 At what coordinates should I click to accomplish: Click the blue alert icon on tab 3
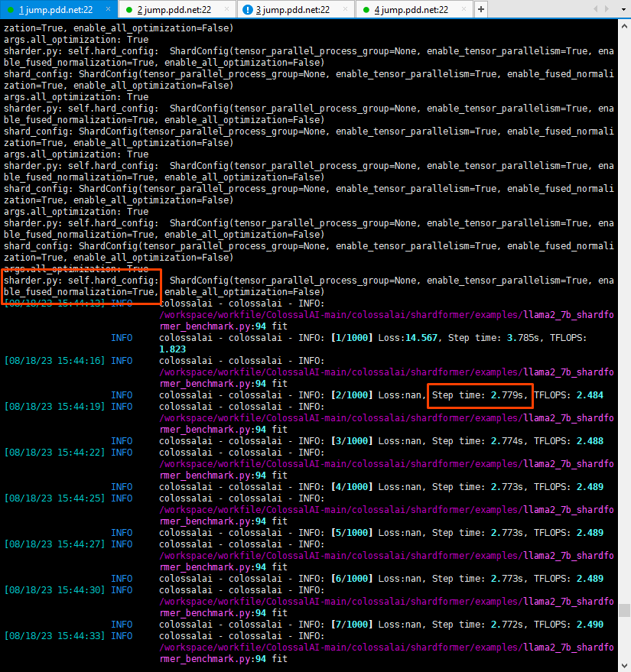[246, 9]
